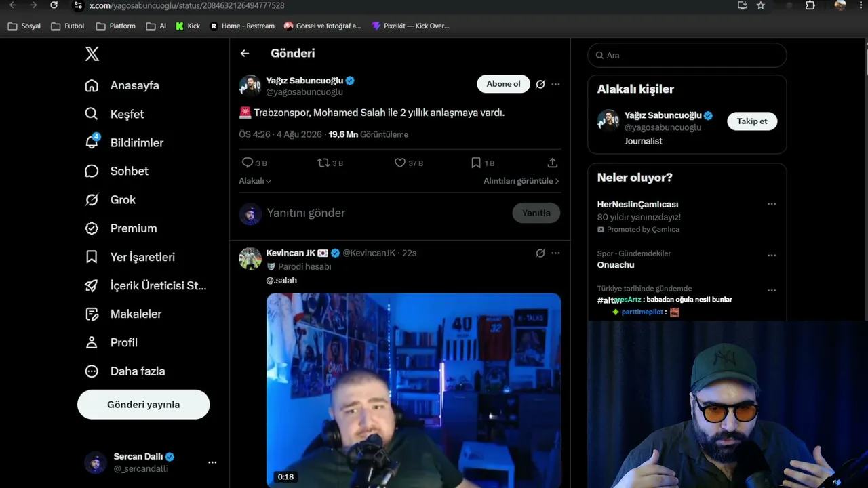Play the video in Kevincan's reply
Image resolution: width=868 pixels, height=488 pixels.
coord(414,390)
